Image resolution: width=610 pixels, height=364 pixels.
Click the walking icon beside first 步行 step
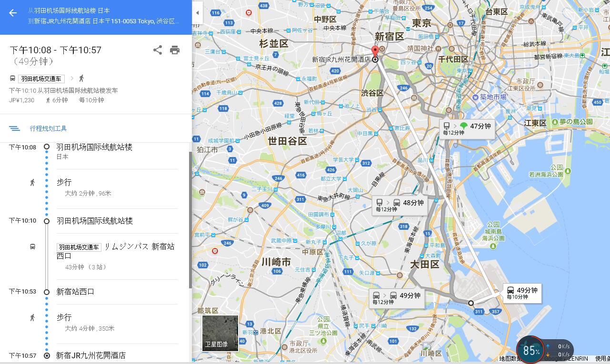(x=32, y=182)
